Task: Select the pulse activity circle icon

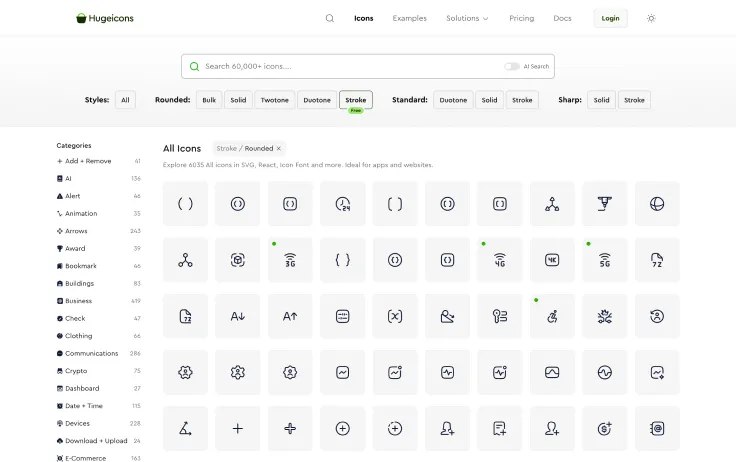Action: click(x=605, y=372)
